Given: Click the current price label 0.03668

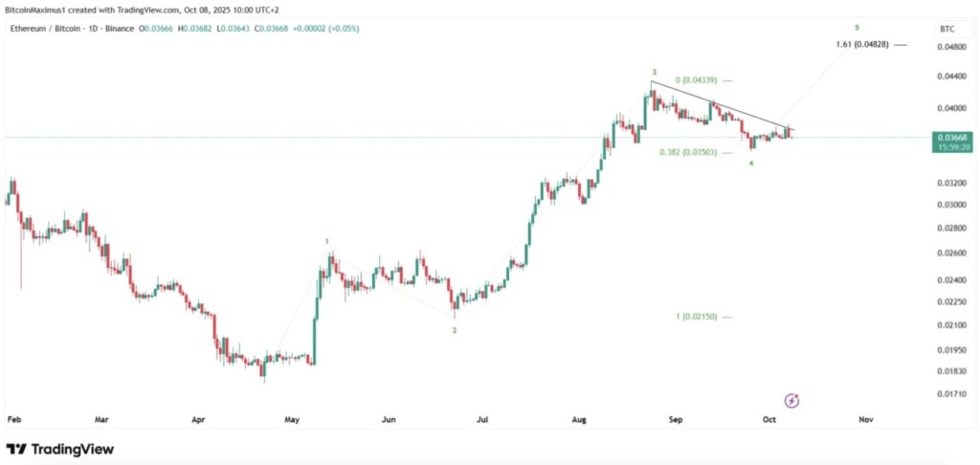Looking at the screenshot, I should pos(953,139).
